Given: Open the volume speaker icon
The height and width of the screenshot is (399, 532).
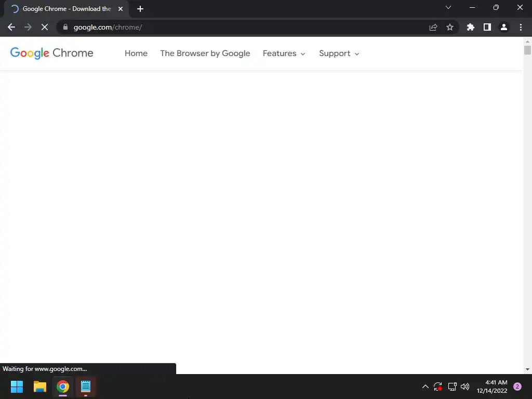Looking at the screenshot, I should tap(465, 387).
